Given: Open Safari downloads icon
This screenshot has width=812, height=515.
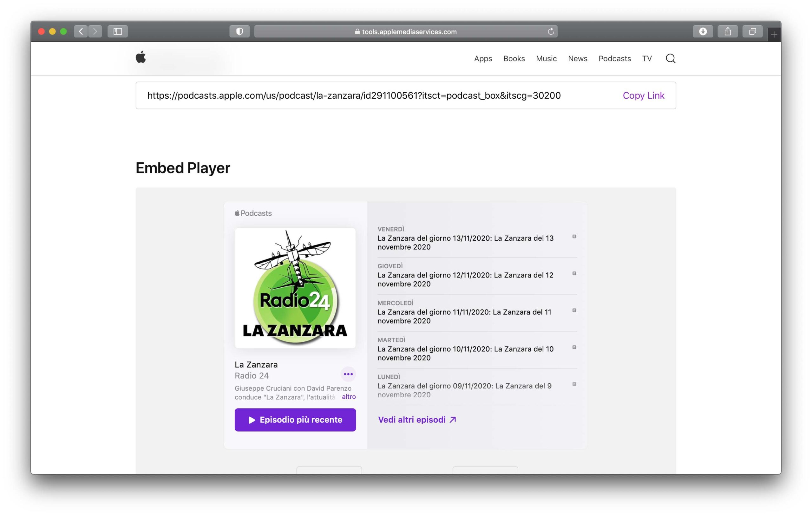Looking at the screenshot, I should [x=703, y=31].
